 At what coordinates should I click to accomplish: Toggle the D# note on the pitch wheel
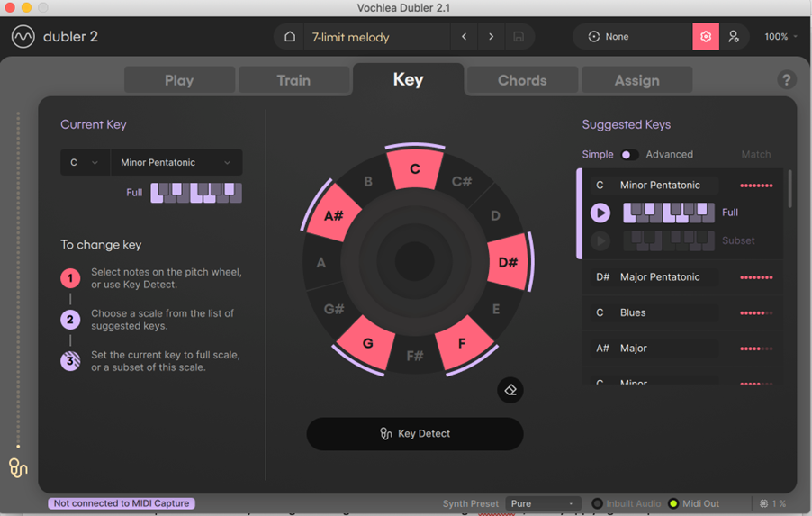pyautogui.click(x=508, y=262)
